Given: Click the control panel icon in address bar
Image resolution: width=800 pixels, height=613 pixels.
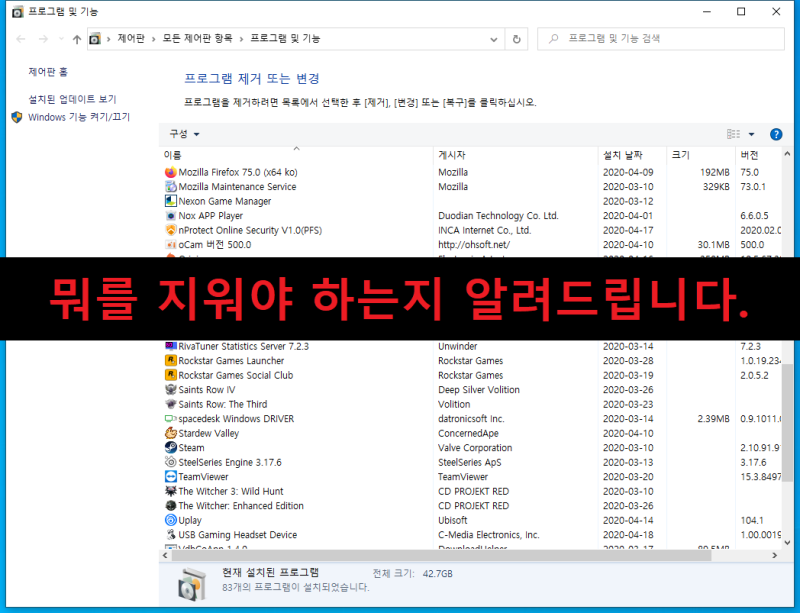Looking at the screenshot, I should [95, 39].
